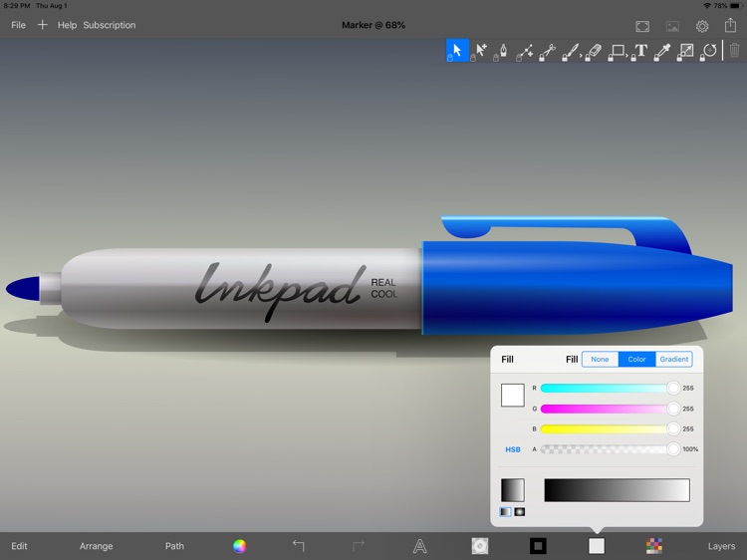
Task: Open the File menu
Action: (18, 25)
